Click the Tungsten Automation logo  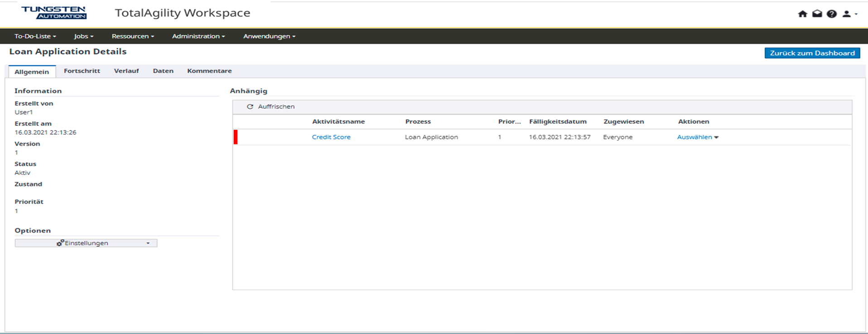[54, 13]
